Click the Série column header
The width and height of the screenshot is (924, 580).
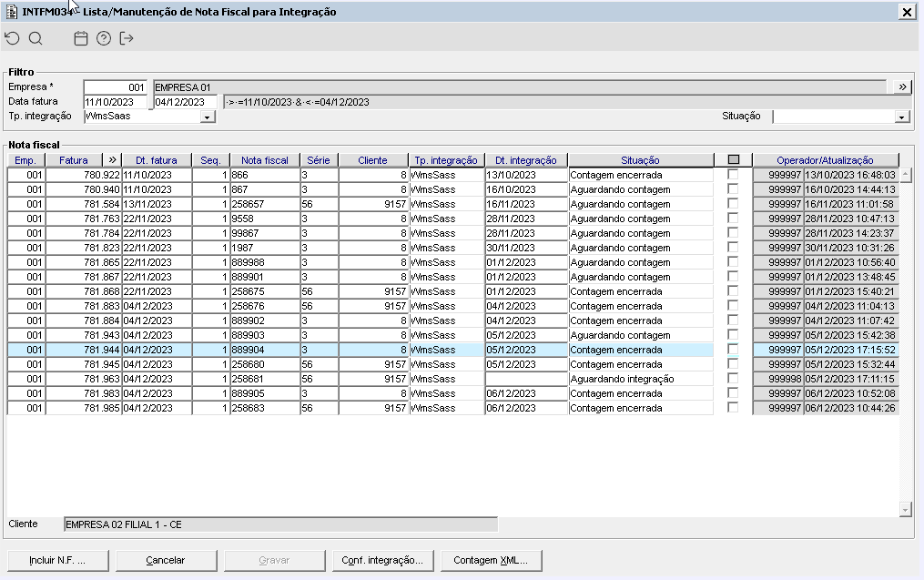(x=319, y=160)
